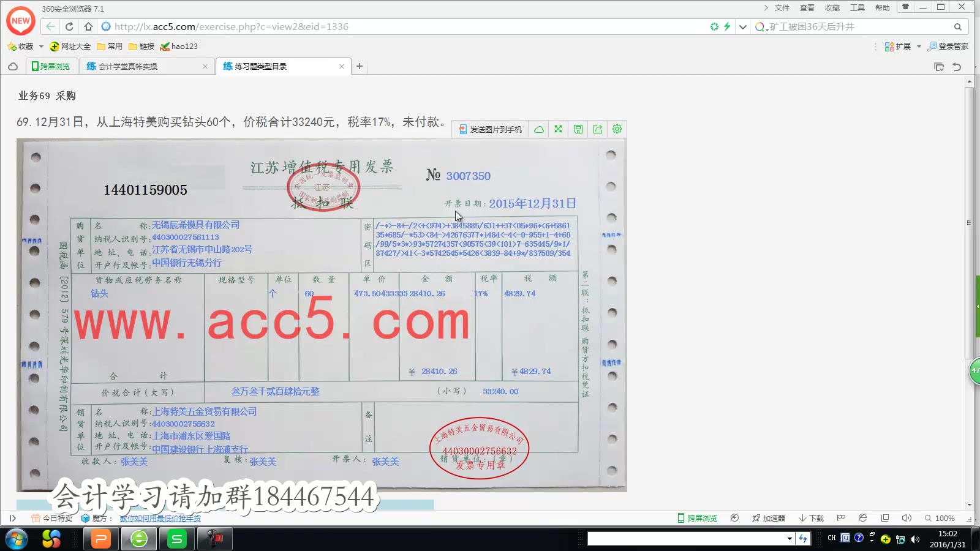Click the save image icon
This screenshot has height=551, width=980.
tap(578, 129)
